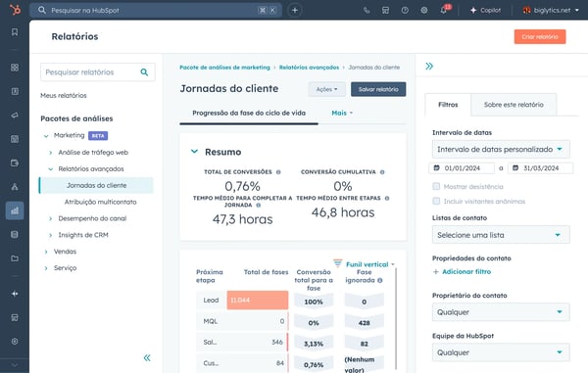Click the Pesquisar na HubSpot search bar
This screenshot has height=373, width=588.
pos(155,10)
